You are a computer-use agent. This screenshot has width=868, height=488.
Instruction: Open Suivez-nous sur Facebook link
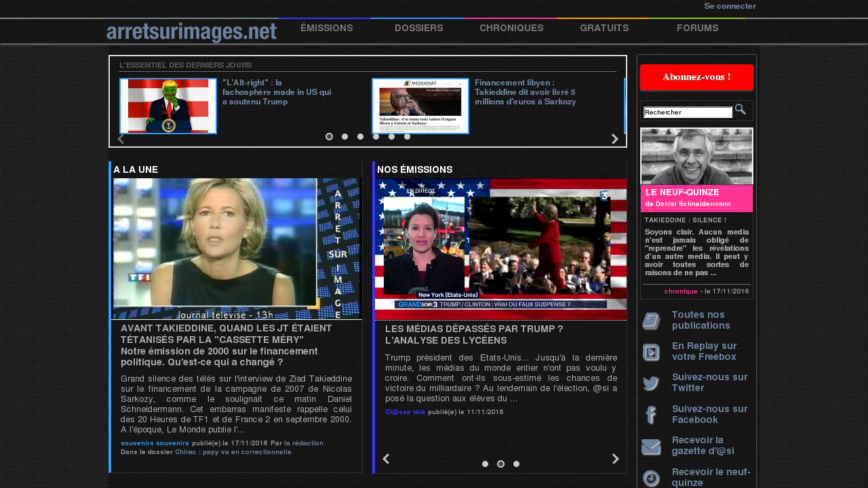coord(710,414)
